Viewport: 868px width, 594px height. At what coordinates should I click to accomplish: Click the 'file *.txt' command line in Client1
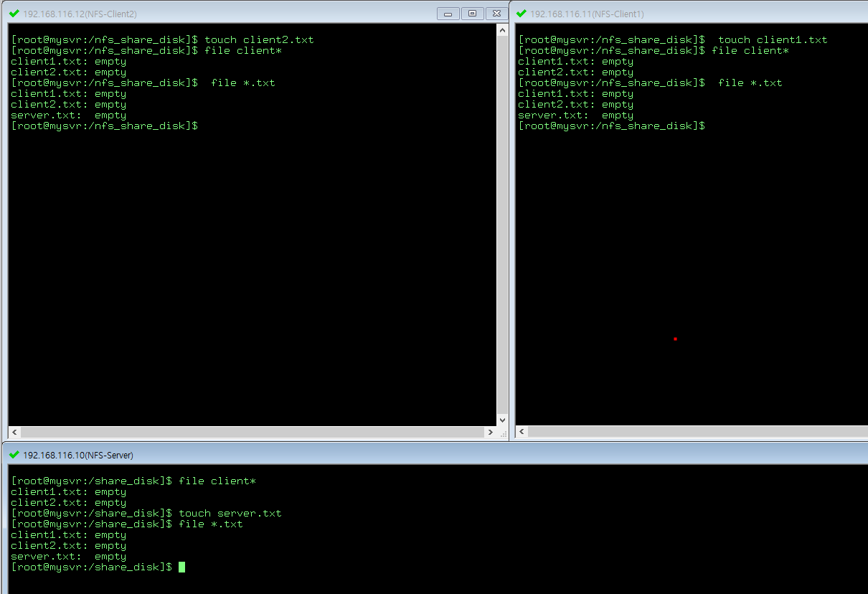[650, 82]
